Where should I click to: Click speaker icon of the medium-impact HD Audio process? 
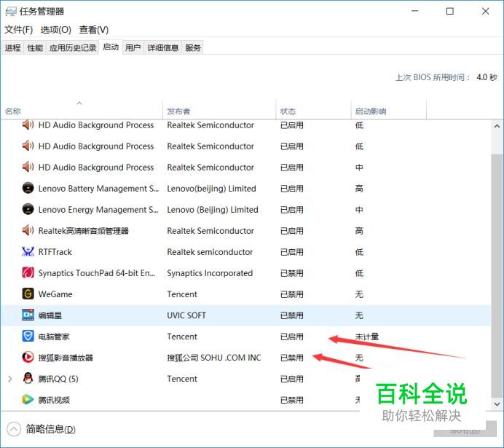click(28, 167)
